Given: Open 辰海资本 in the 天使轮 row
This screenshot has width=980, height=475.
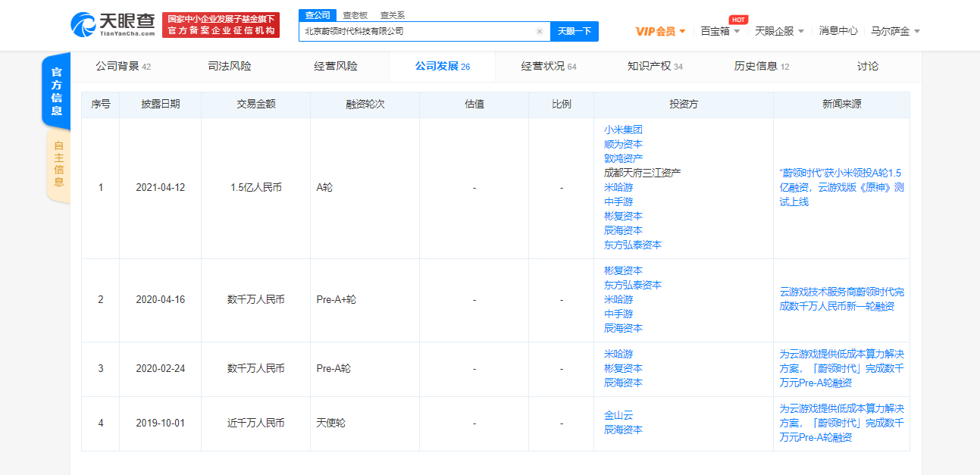Looking at the screenshot, I should click(x=623, y=430).
